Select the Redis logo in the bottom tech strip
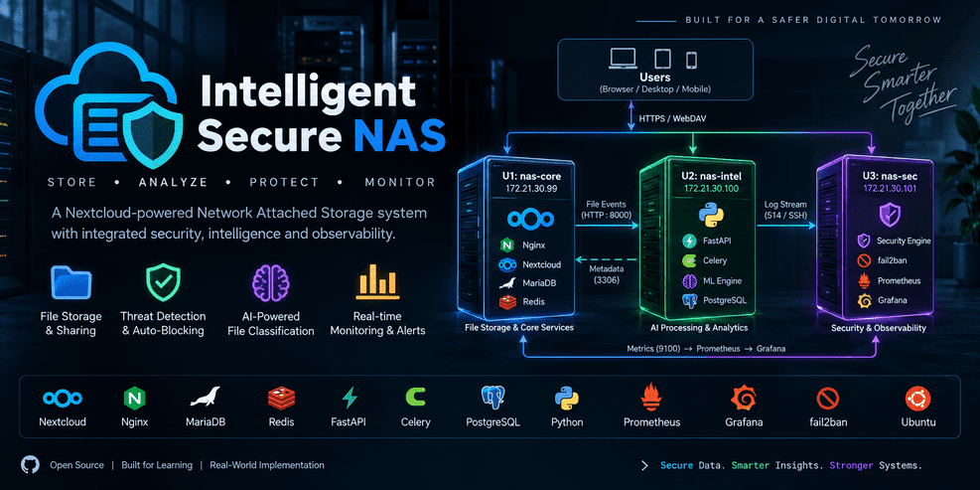The width and height of the screenshot is (980, 490). 281,398
